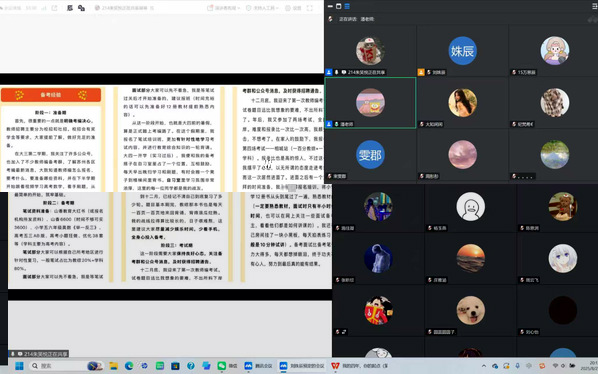Open WPS document from the taskbar
598x374 pixels.
[x=359, y=366]
